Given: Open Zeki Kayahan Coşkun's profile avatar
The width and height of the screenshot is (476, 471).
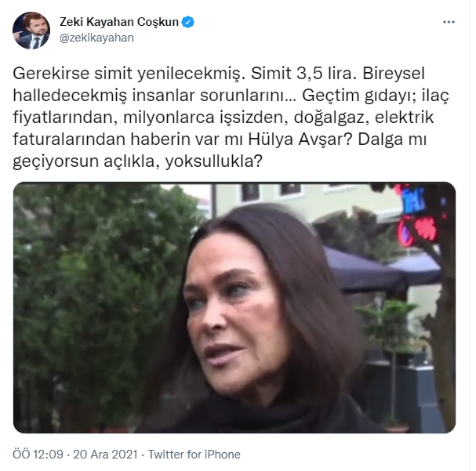Looking at the screenshot, I should [31, 31].
